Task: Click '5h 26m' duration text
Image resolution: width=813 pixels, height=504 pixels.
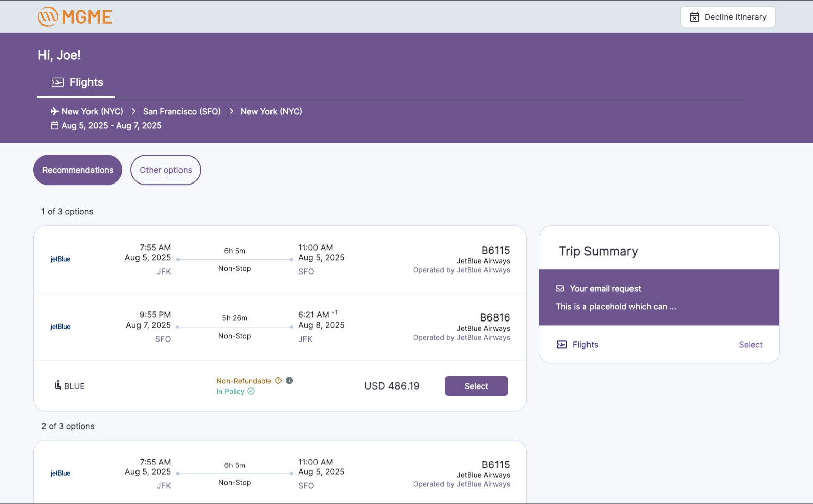Action: click(235, 318)
